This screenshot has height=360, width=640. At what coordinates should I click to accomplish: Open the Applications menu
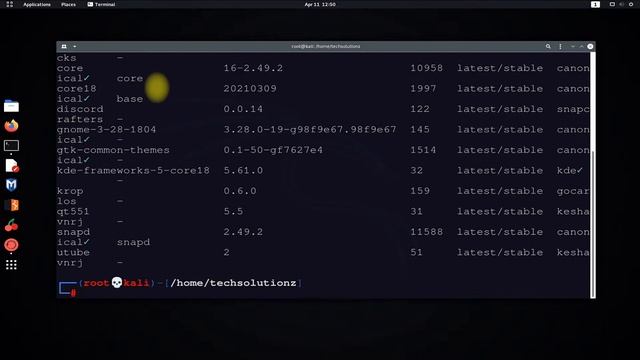coord(37,4)
